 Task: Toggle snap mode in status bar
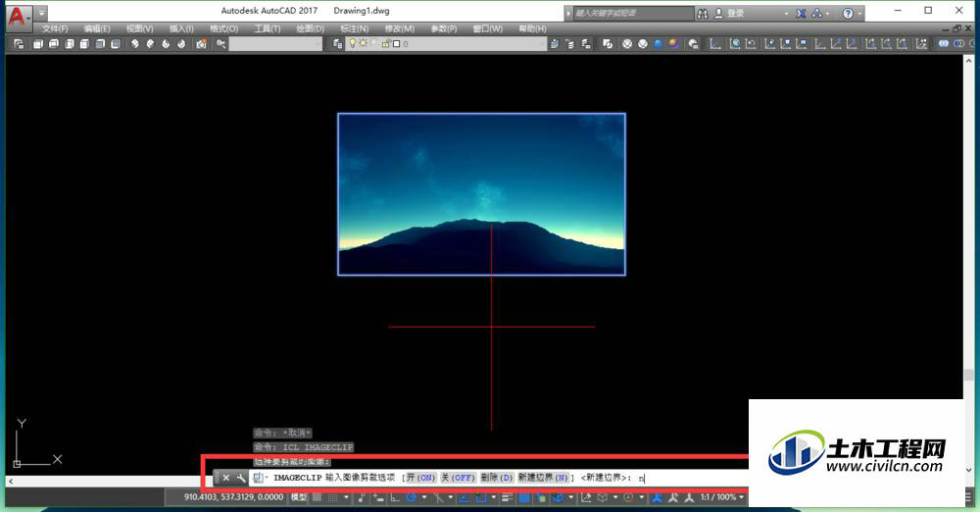click(332, 497)
